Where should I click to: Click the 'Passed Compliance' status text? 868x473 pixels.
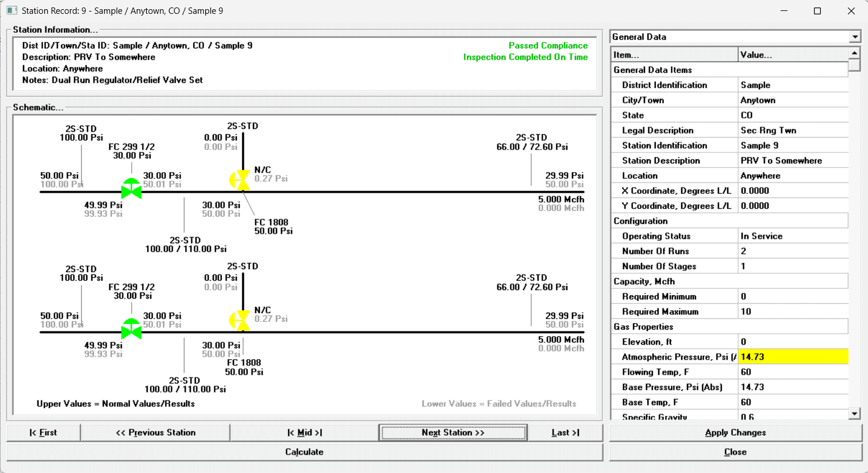(x=548, y=45)
